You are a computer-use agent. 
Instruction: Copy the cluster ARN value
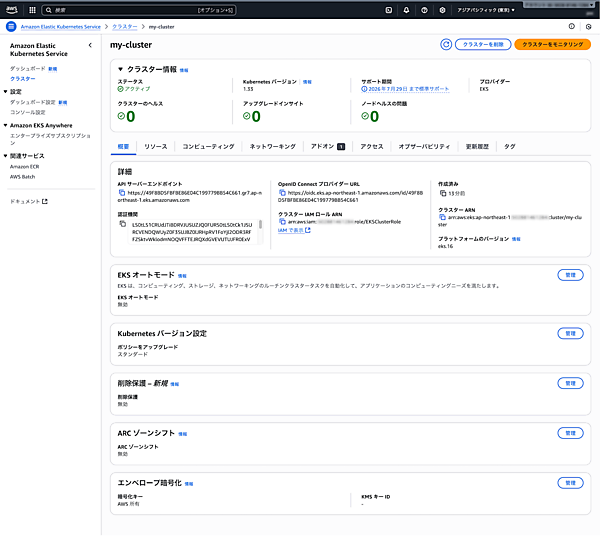[x=442, y=216]
